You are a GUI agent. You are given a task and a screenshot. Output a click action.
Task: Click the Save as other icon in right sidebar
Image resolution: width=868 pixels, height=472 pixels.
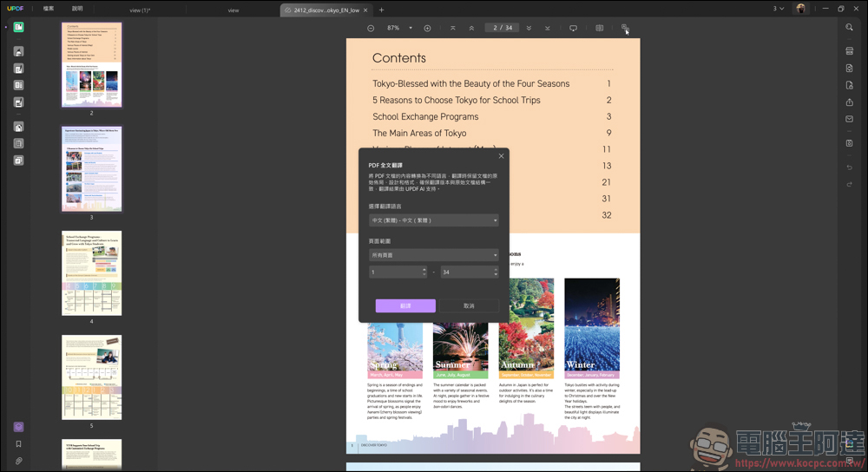coord(849,143)
